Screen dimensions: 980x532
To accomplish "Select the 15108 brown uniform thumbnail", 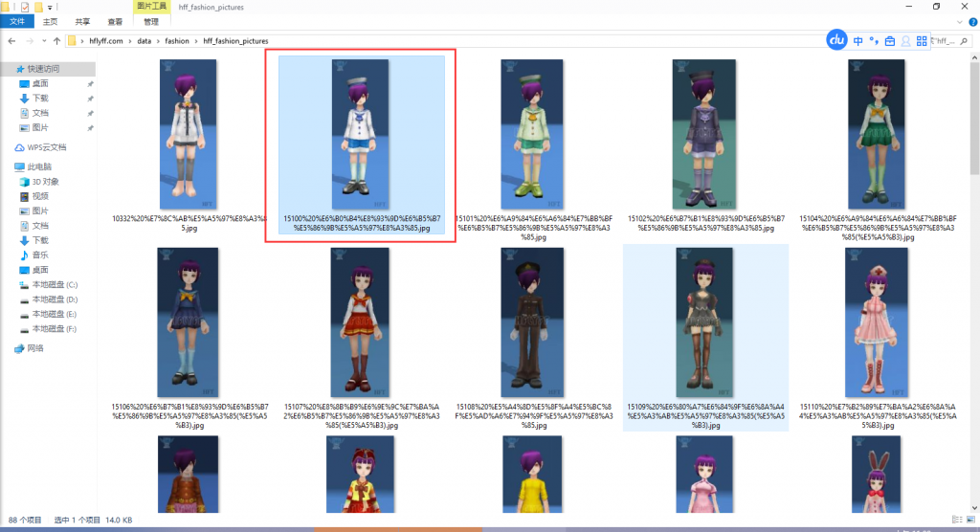I will [x=532, y=321].
